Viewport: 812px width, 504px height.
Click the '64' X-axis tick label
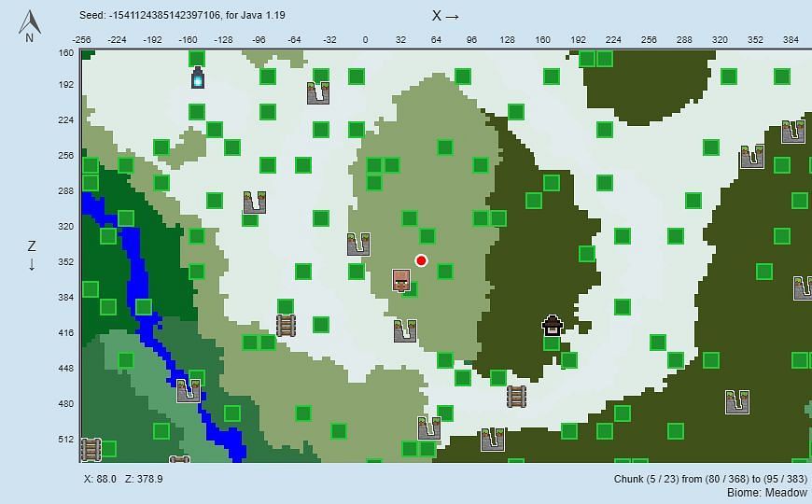436,40
